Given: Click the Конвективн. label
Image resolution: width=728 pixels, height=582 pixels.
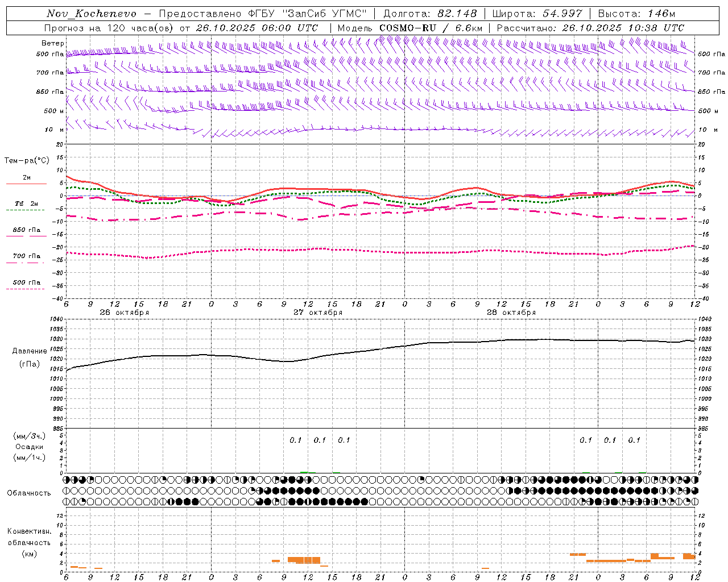Looking at the screenshot, I should (29, 531).
